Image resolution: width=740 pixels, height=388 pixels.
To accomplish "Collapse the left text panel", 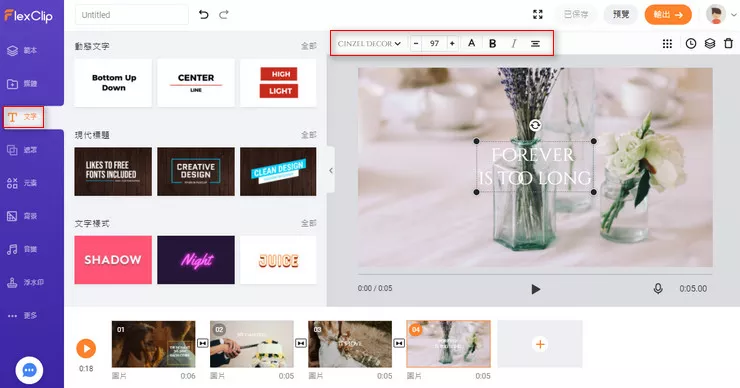I will click(x=331, y=170).
